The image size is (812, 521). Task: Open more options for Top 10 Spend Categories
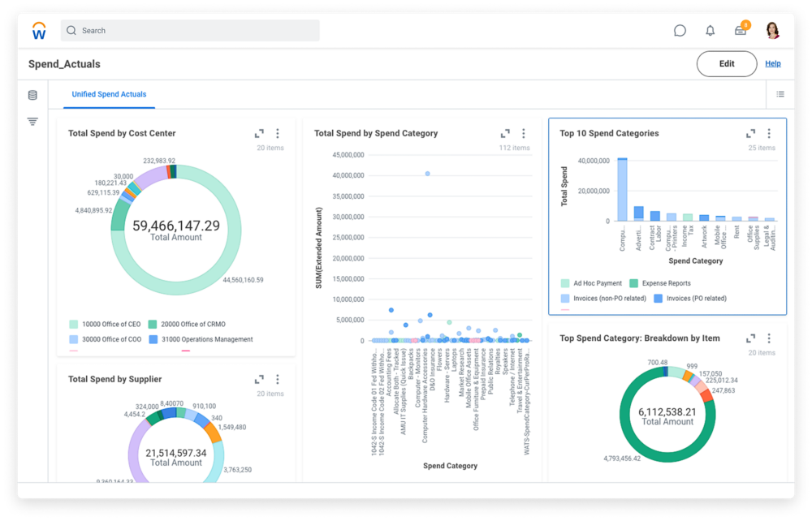769,133
